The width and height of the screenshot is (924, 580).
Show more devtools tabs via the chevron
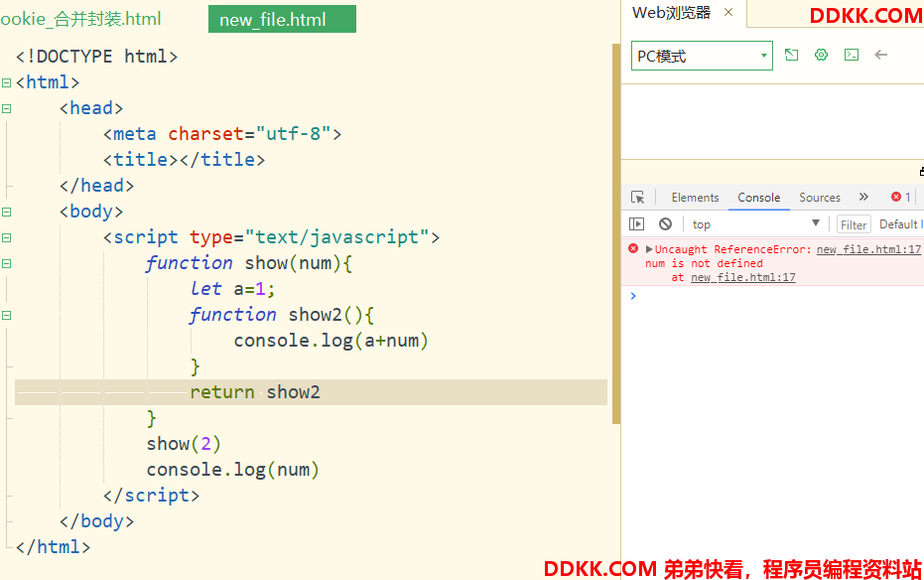coord(863,197)
